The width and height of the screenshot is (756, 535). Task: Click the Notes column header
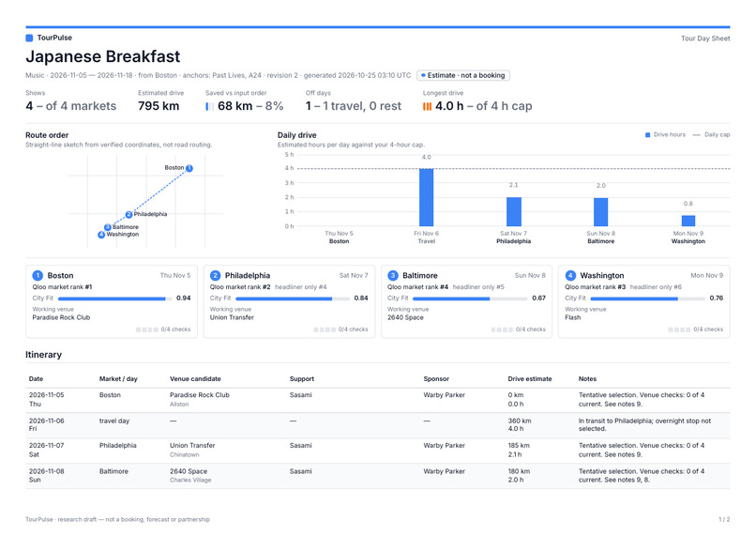[587, 378]
